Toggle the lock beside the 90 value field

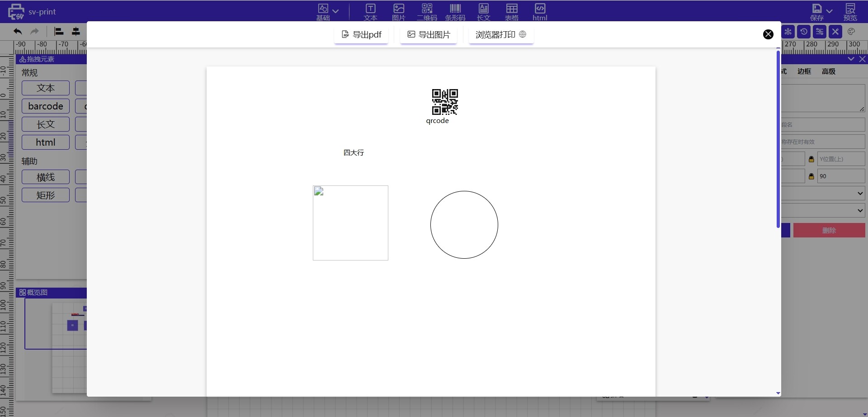pos(811,176)
